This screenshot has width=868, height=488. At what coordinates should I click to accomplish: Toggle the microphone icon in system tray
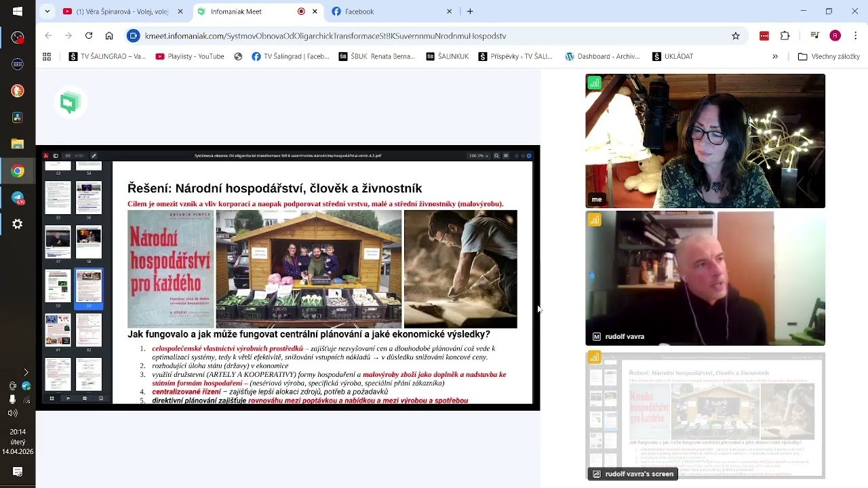tap(12, 399)
